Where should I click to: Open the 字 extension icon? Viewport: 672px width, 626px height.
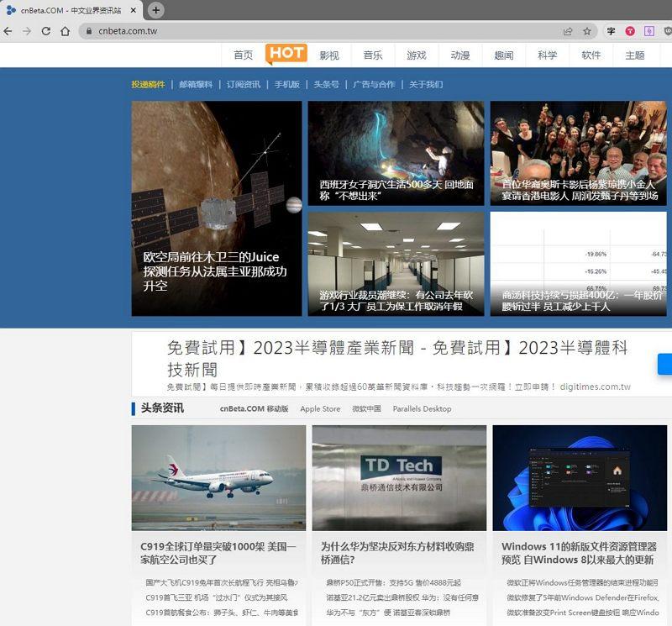pyautogui.click(x=611, y=31)
